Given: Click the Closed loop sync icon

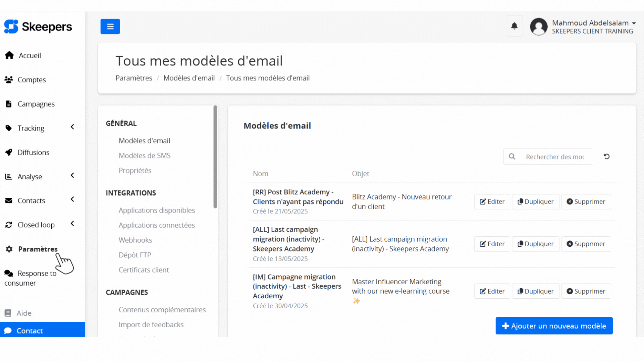Looking at the screenshot, I should [x=9, y=225].
